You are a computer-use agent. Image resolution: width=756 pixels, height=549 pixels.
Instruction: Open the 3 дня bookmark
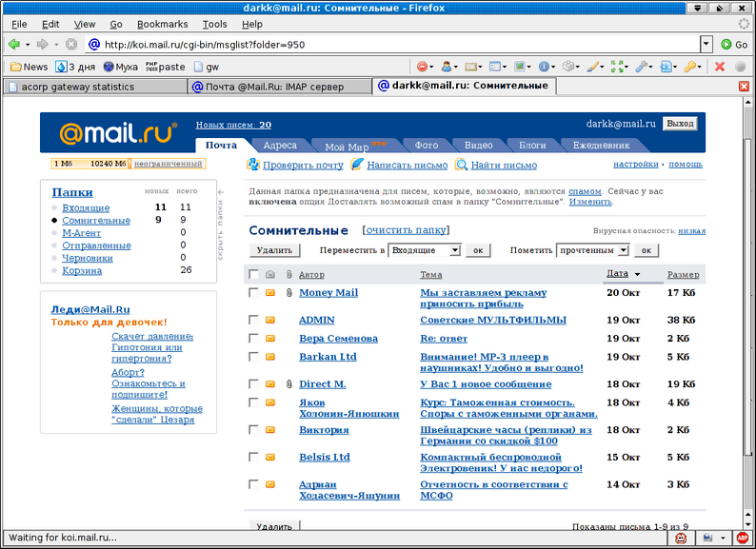(x=75, y=67)
